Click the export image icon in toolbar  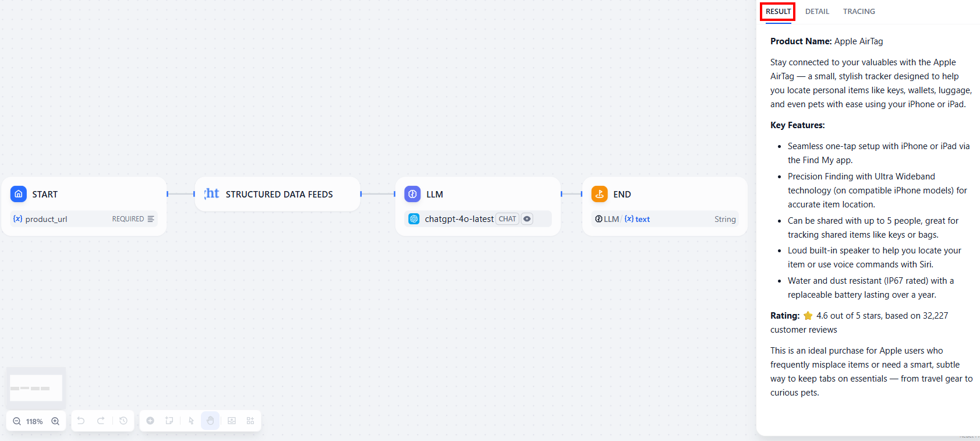pyautogui.click(x=232, y=421)
